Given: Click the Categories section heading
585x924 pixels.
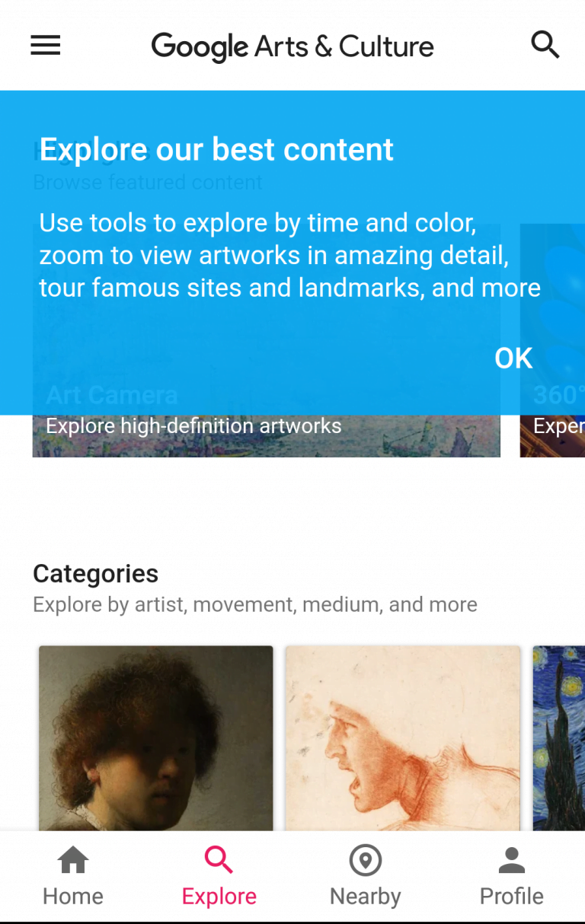Looking at the screenshot, I should point(96,573).
